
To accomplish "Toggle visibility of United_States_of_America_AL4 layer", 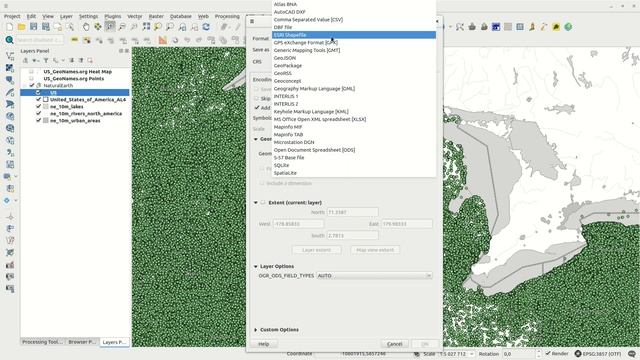I will tap(39, 99).
